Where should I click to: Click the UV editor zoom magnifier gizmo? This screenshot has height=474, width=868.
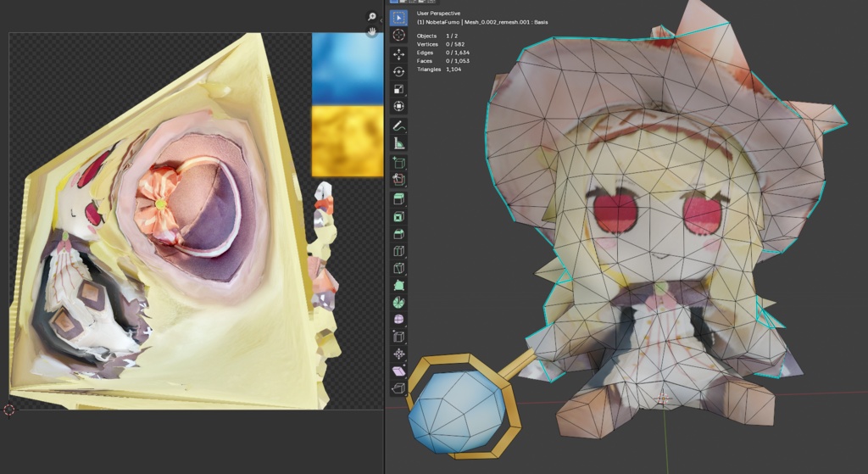point(372,17)
